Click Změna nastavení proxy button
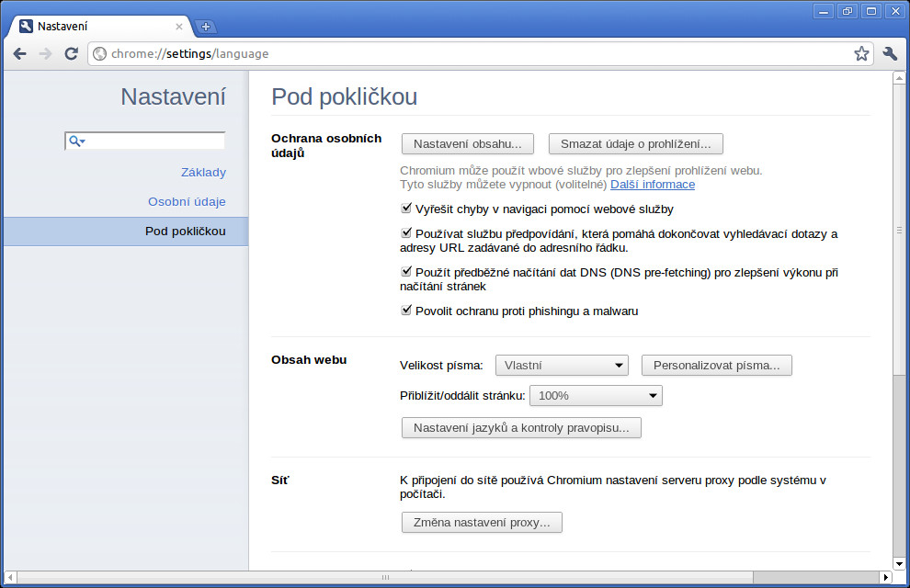Viewport: 910px width, 588px height. 482,523
